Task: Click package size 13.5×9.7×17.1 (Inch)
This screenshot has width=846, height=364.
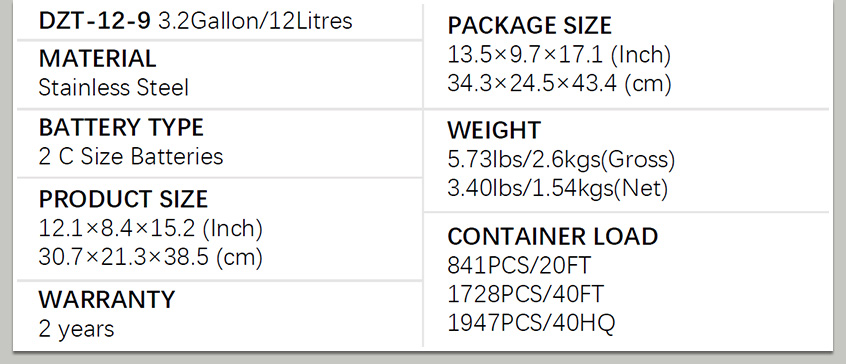Action: (560, 55)
